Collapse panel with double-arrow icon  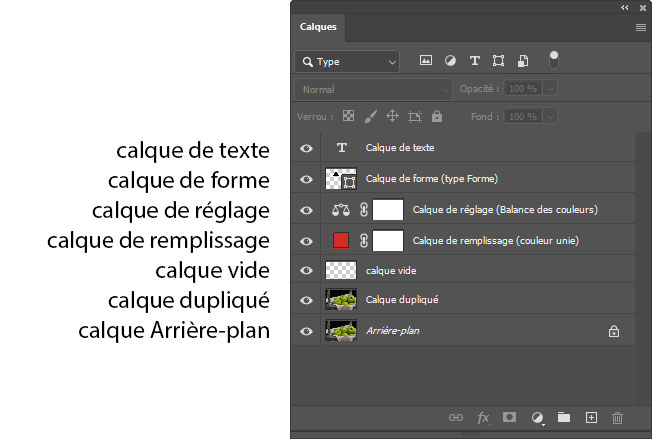click(625, 7)
